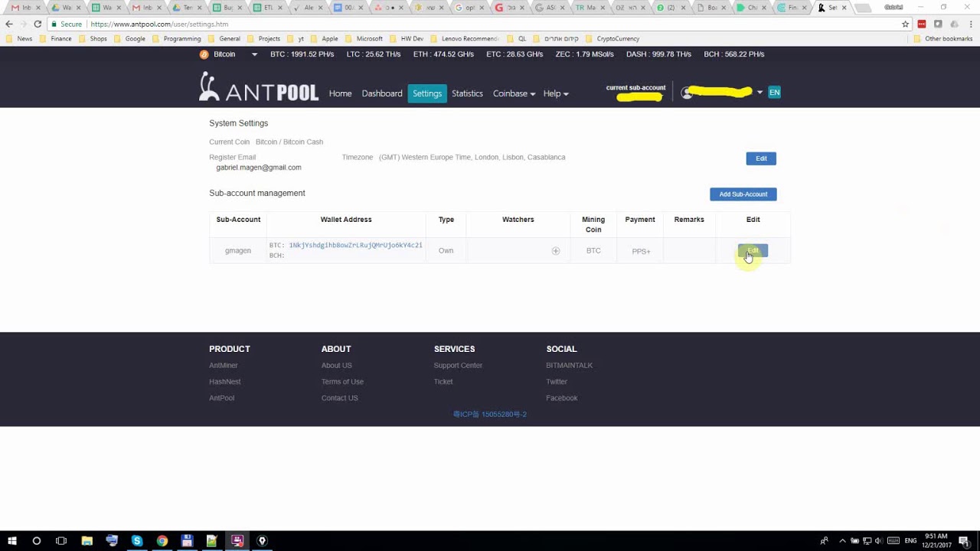Image resolution: width=980 pixels, height=551 pixels.
Task: Open the Windows Start menu
Action: (x=12, y=541)
